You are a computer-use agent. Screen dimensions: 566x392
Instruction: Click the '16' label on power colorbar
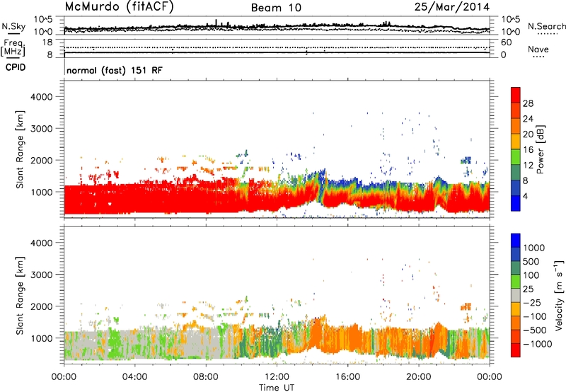tap(528, 150)
